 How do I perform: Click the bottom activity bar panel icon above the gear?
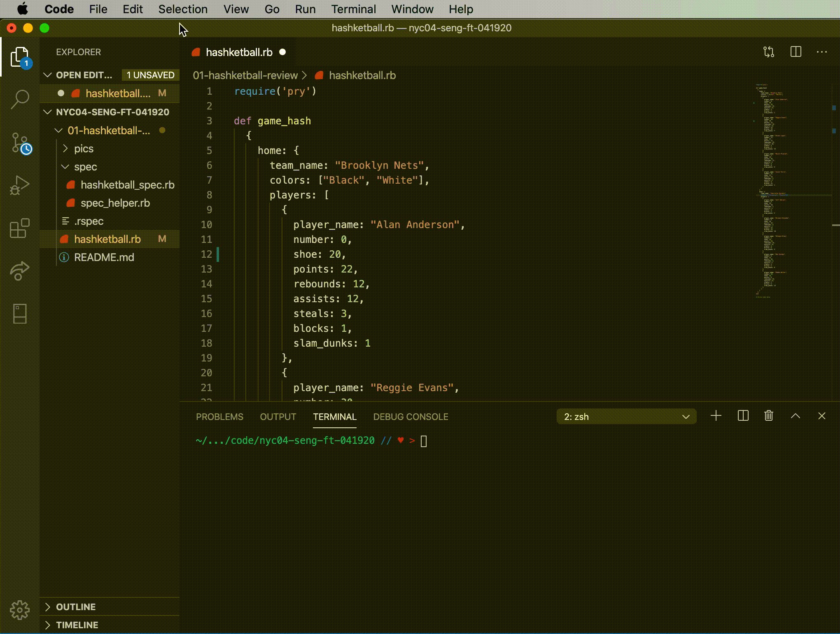pos(20,314)
